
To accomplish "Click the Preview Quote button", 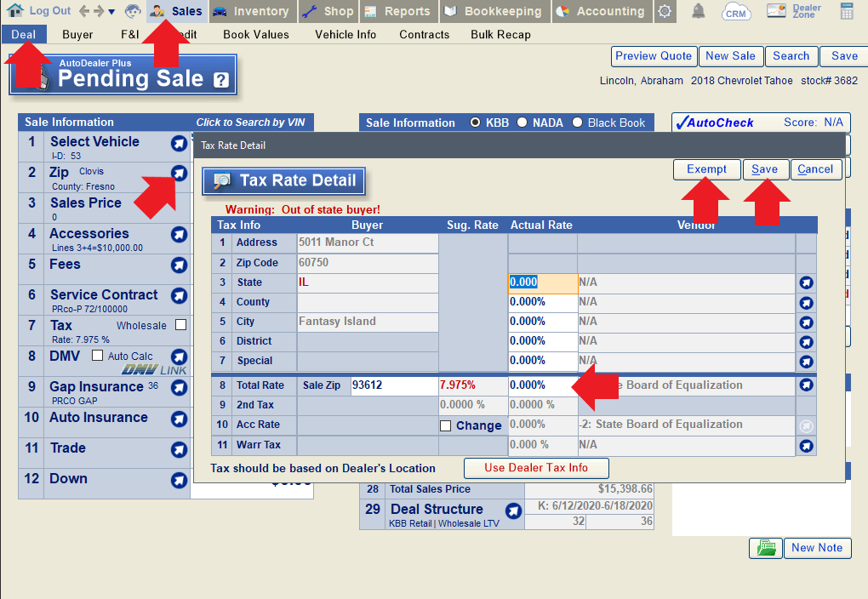I will click(x=654, y=56).
